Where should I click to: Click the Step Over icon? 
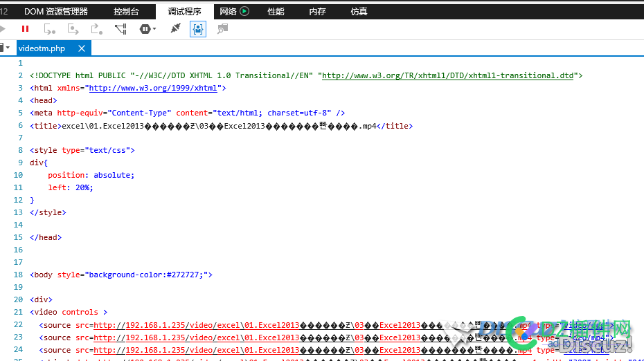tap(73, 29)
